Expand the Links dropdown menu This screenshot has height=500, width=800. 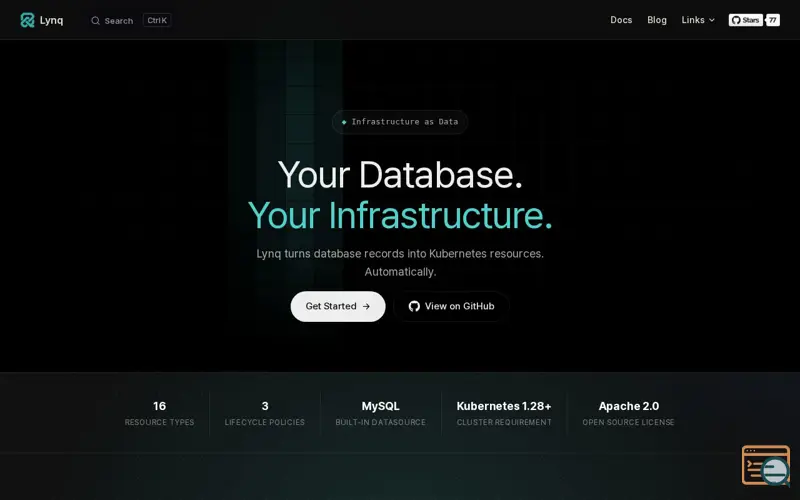click(x=698, y=20)
